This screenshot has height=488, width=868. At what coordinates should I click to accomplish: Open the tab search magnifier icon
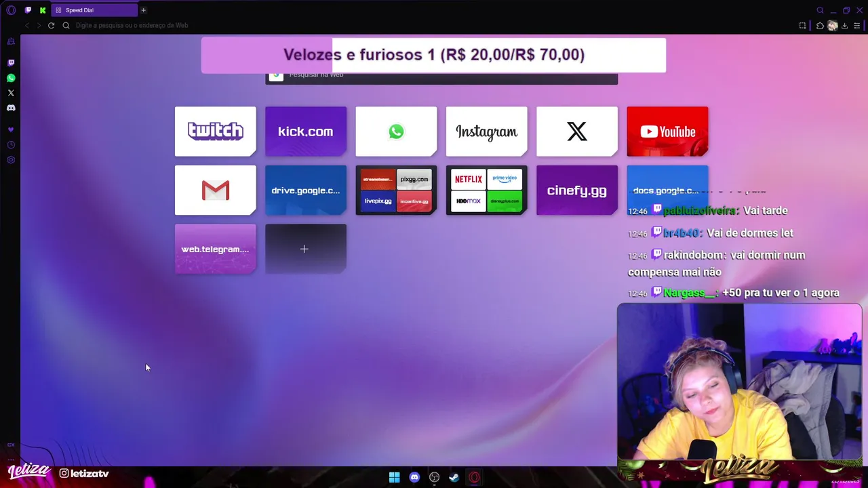820,10
